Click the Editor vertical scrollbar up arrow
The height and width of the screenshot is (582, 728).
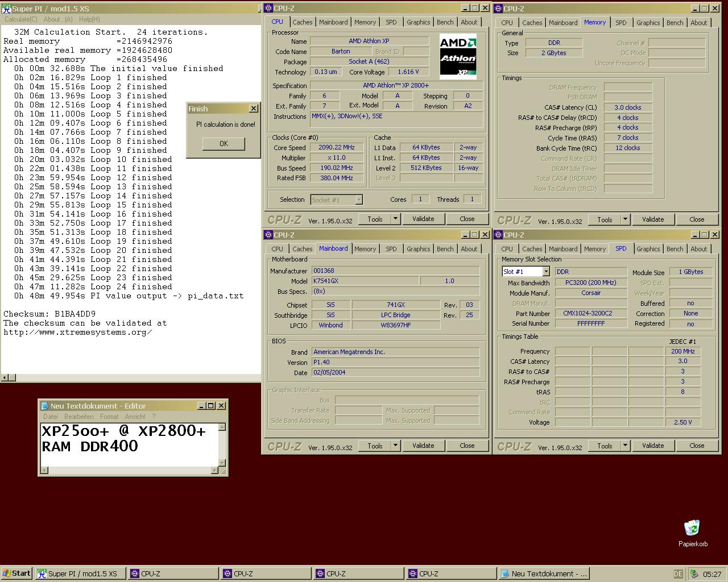pos(222,427)
